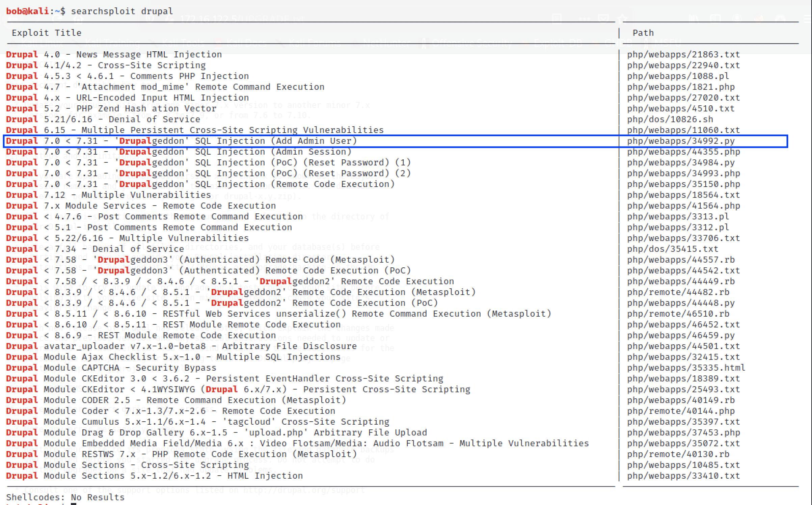Click path 'php/webapps/1088.pl'

coord(678,76)
